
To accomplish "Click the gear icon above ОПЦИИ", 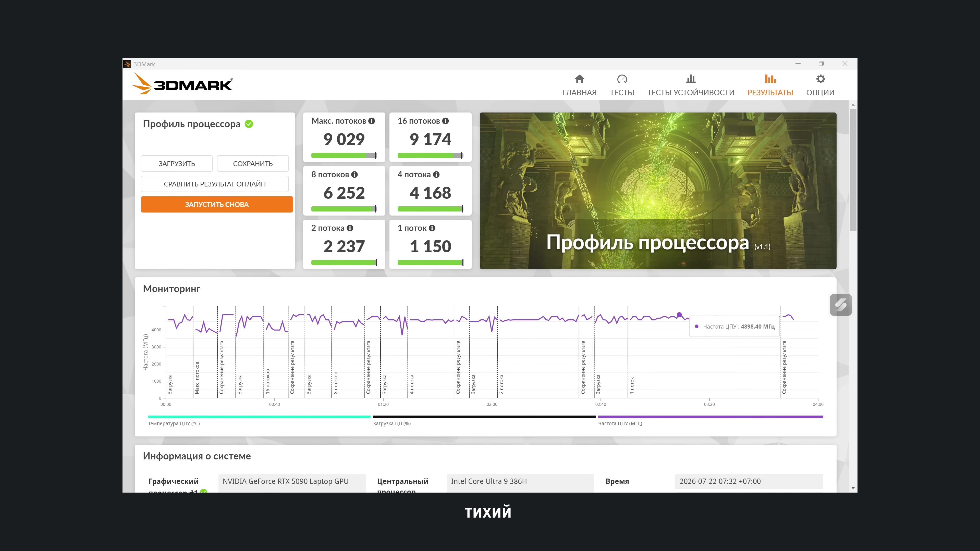I will (820, 79).
